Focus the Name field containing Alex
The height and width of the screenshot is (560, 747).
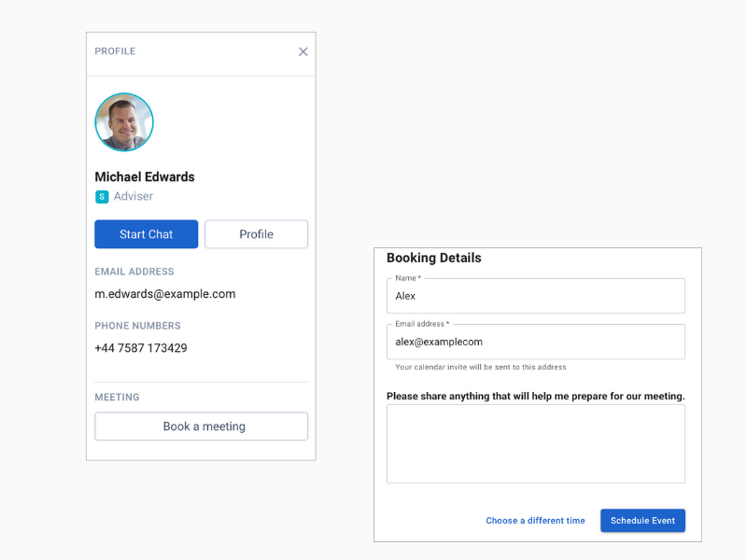(536, 296)
